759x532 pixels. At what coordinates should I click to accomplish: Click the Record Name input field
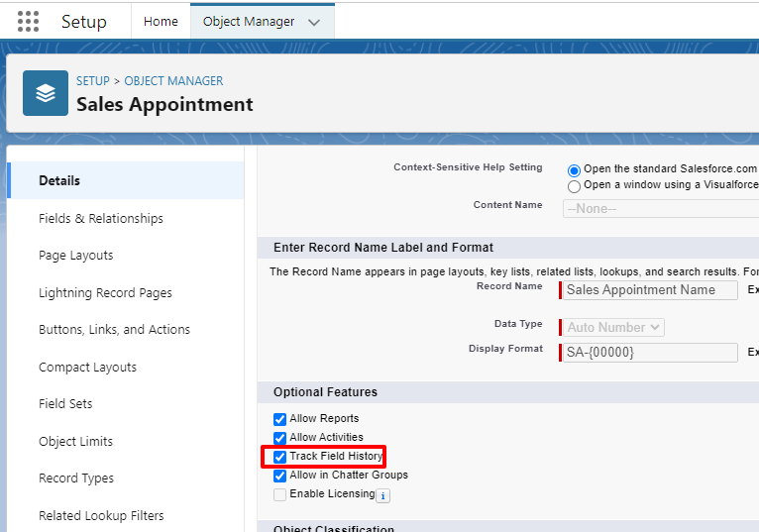(650, 290)
